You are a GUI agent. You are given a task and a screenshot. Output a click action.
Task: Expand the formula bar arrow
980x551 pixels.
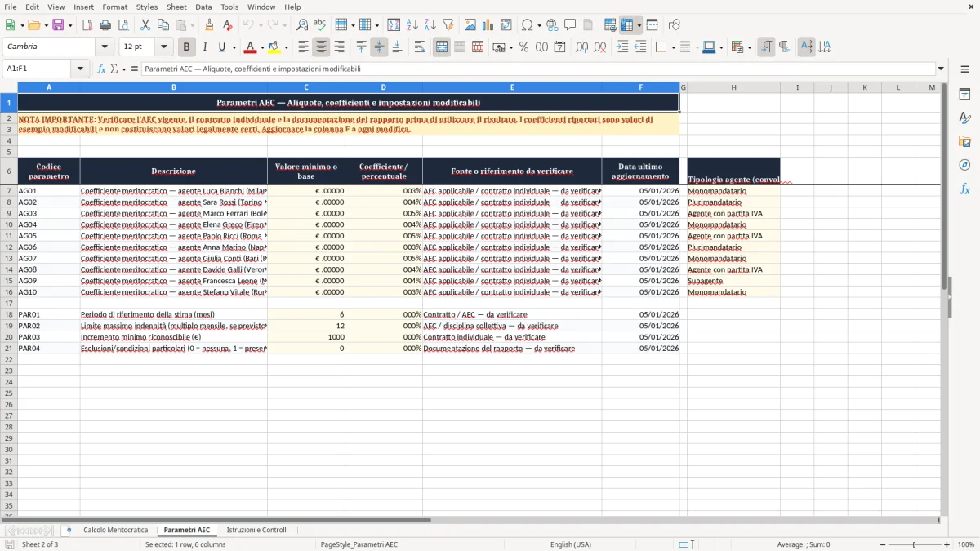coord(941,69)
